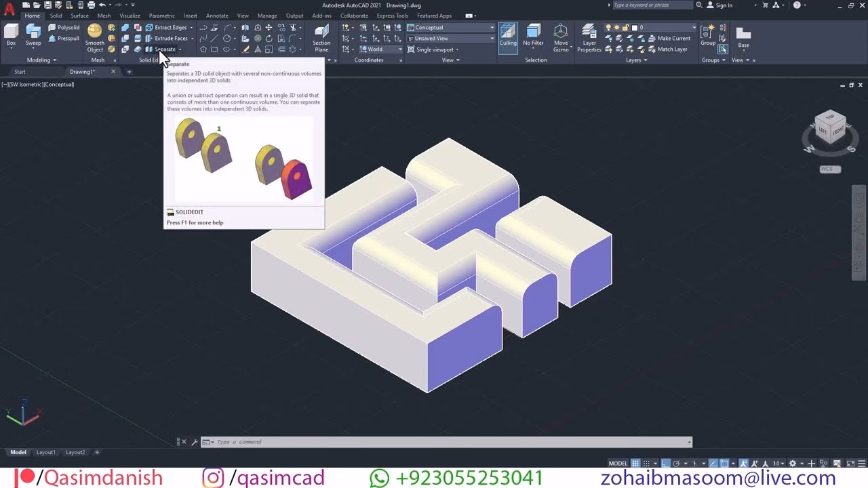The width and height of the screenshot is (868, 488).
Task: Open the Start file tab
Action: 20,72
